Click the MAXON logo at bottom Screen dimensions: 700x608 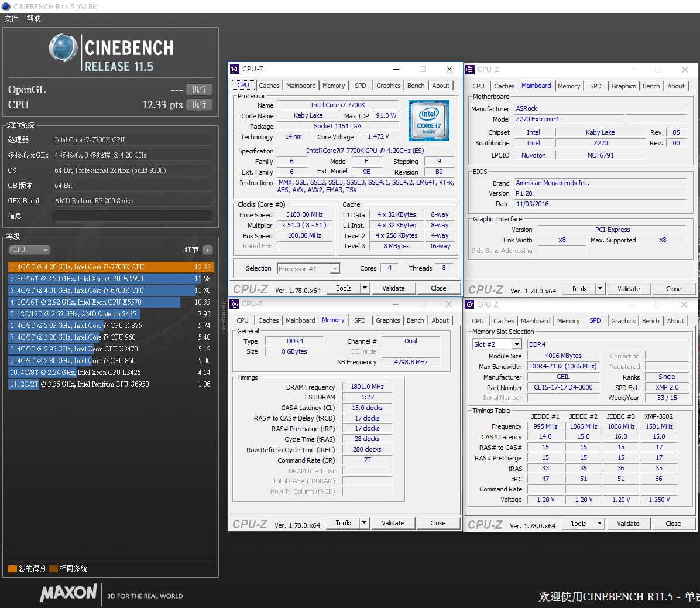tap(68, 593)
